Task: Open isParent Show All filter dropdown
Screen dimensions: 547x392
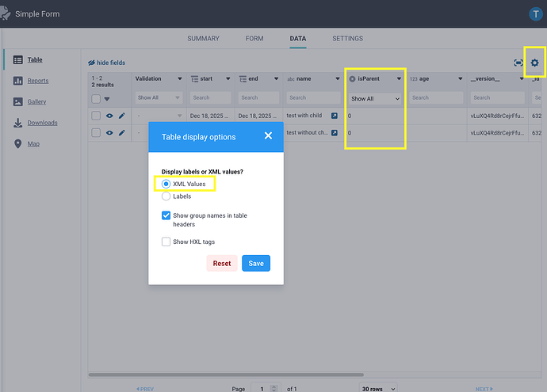Action: 375,98
